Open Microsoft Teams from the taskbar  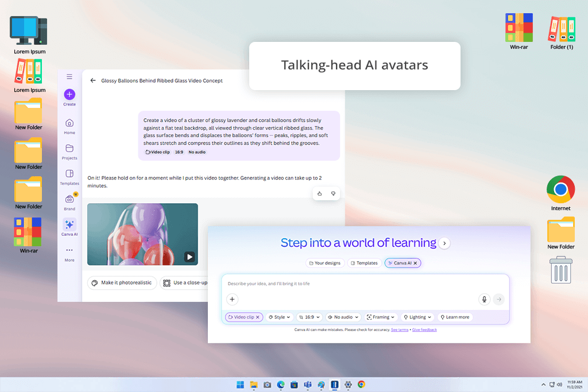pos(308,385)
